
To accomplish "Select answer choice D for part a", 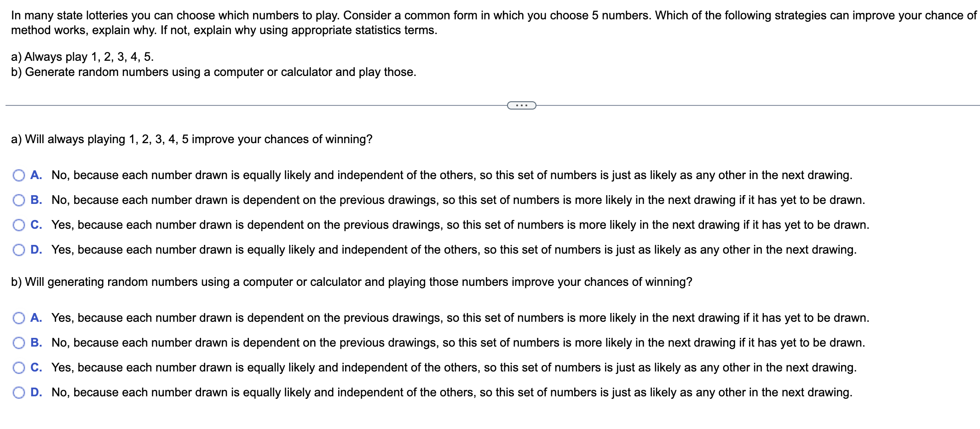I will (x=18, y=249).
